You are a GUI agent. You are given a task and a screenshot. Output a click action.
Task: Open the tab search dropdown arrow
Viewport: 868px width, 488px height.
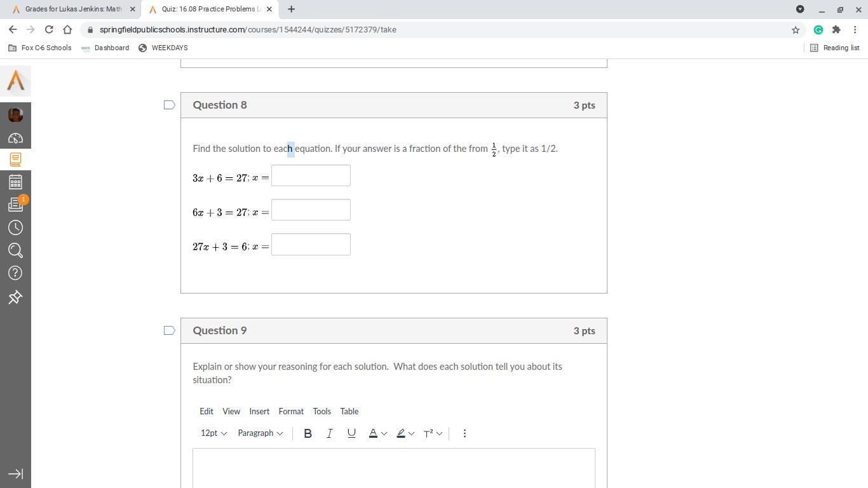(800, 10)
